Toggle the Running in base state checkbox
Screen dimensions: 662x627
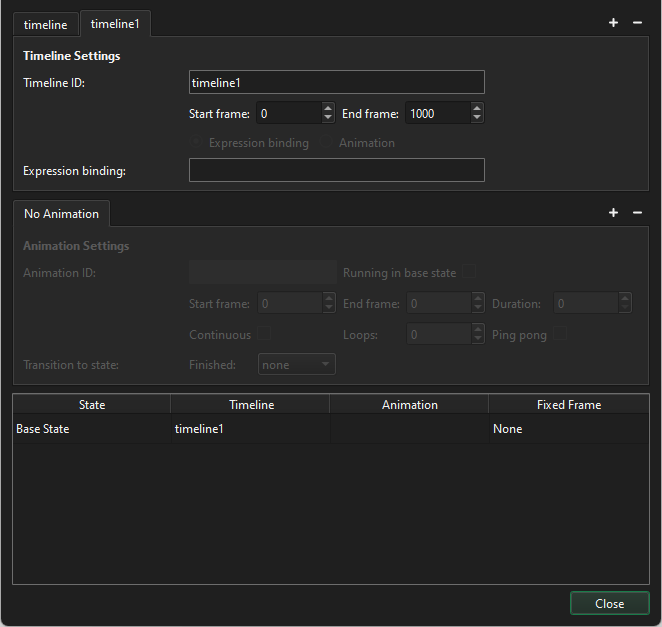469,273
